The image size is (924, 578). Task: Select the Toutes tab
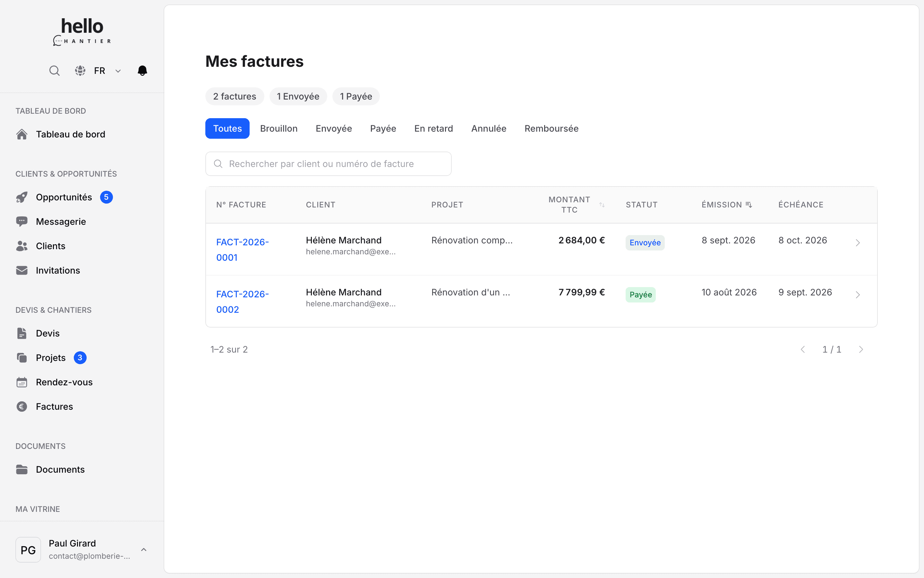tap(227, 128)
